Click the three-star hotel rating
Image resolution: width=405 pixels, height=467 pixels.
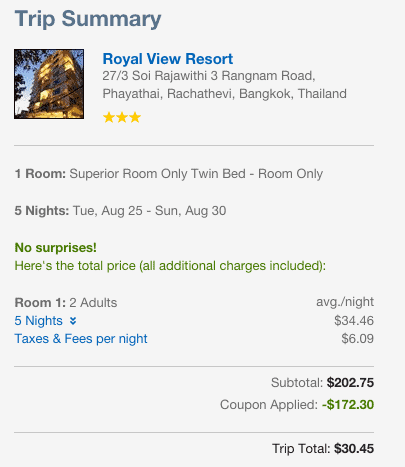(x=122, y=117)
